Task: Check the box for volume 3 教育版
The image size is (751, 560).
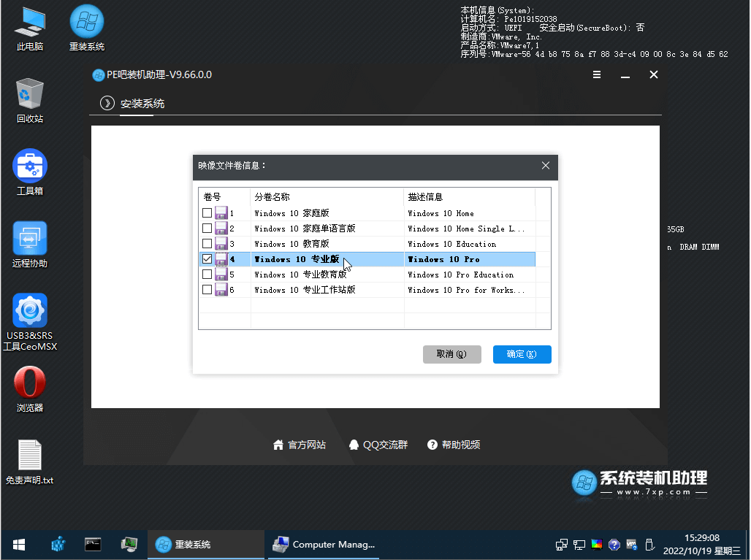Action: pos(207,244)
